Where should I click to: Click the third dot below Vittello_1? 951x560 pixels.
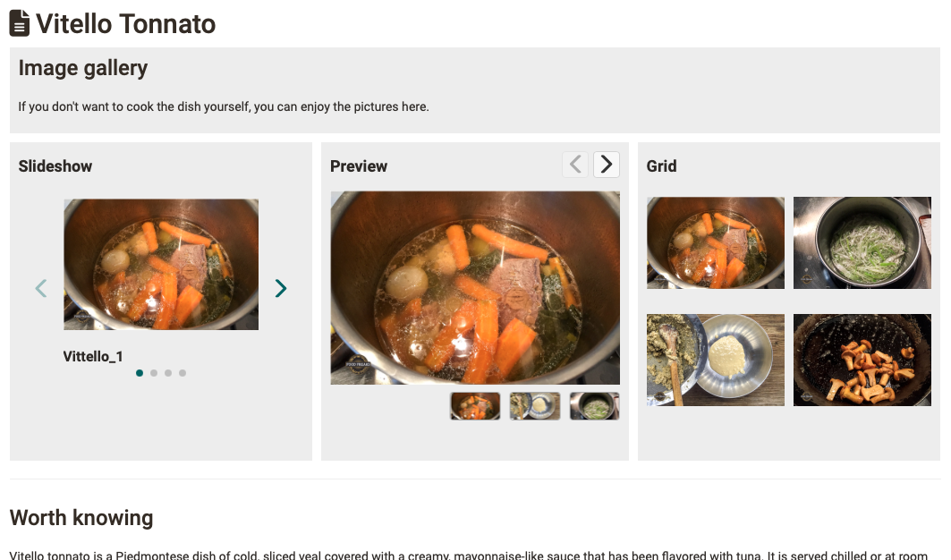(168, 373)
